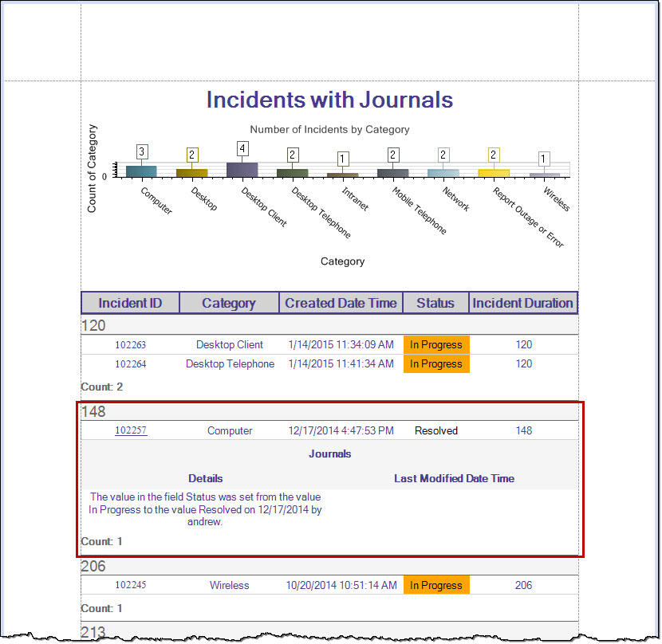This screenshot has width=662, height=644.
Task: Click date 1/14/2015 11:41:34 AM
Action: click(341, 363)
